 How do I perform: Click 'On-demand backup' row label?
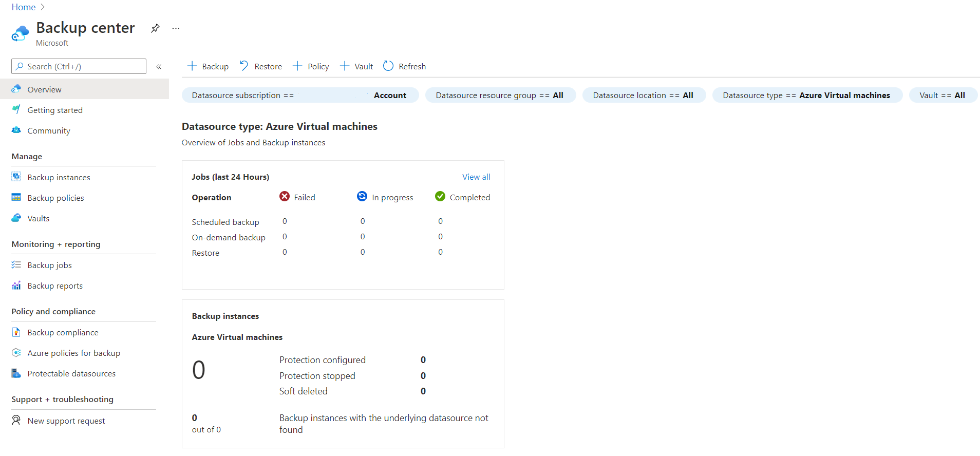click(x=229, y=237)
